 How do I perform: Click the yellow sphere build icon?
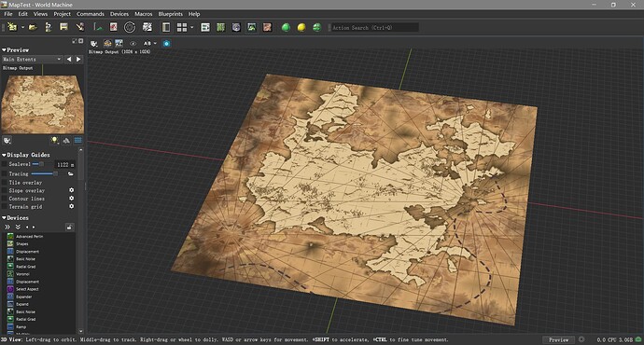pos(301,27)
